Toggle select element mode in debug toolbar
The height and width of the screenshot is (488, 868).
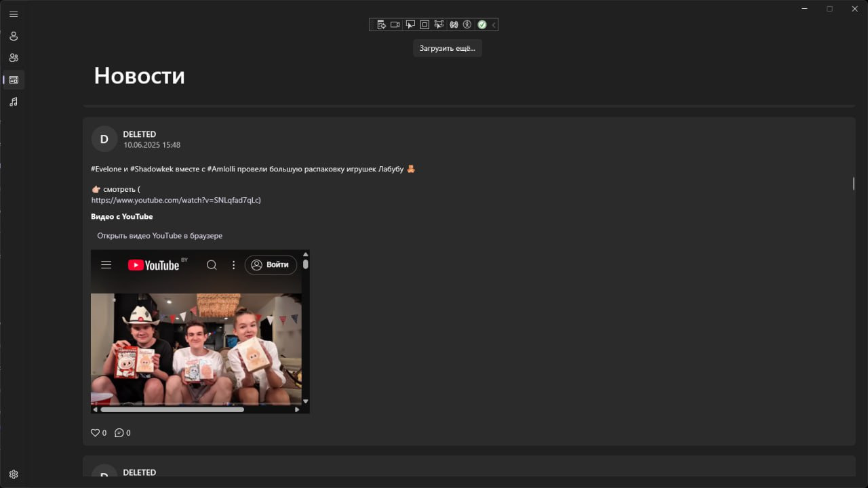[410, 24]
